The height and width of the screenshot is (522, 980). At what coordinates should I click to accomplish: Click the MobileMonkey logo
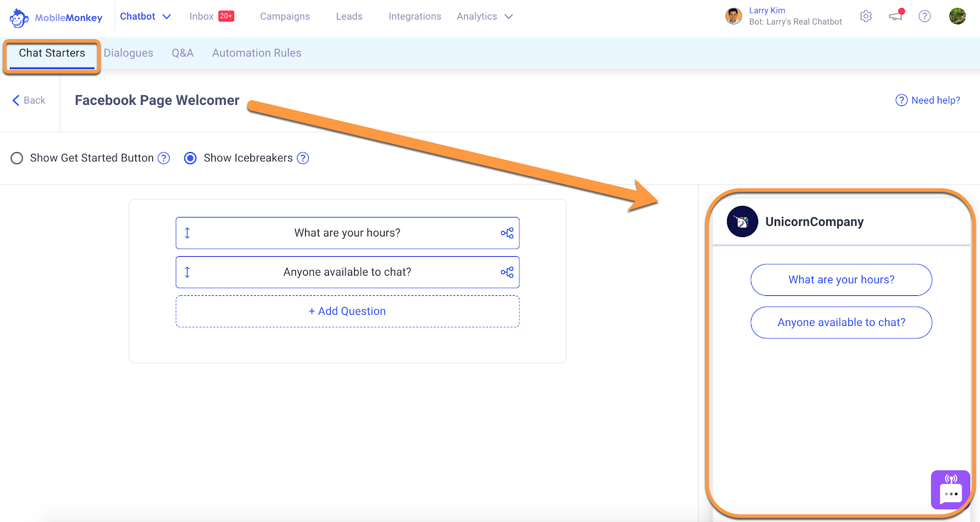tap(56, 18)
